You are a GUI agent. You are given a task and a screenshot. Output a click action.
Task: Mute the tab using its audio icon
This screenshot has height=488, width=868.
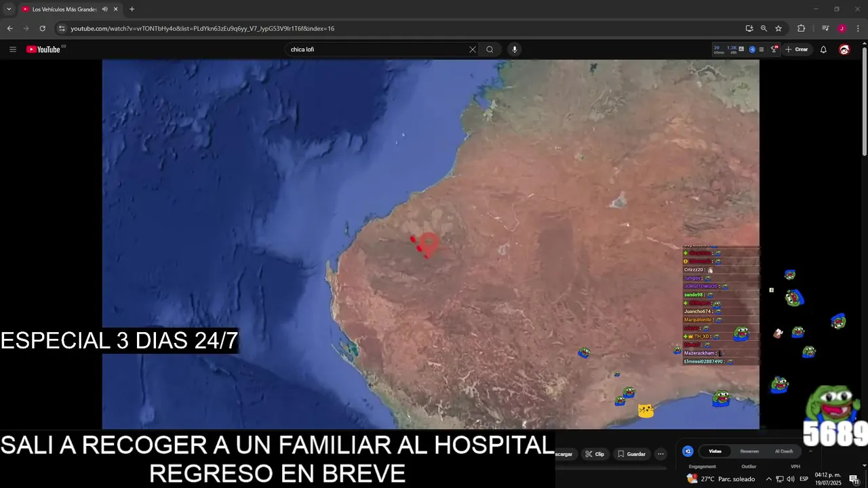pyautogui.click(x=105, y=9)
